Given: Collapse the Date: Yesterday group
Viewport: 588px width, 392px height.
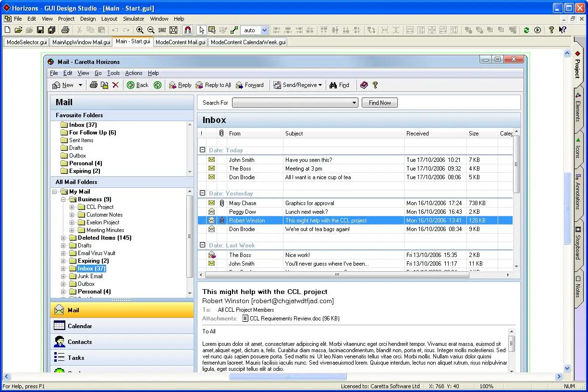Looking at the screenshot, I should (203, 193).
